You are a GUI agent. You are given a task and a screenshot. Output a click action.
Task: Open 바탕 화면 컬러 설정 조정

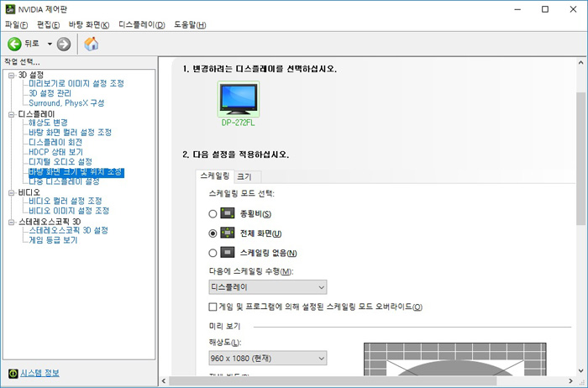coord(70,133)
